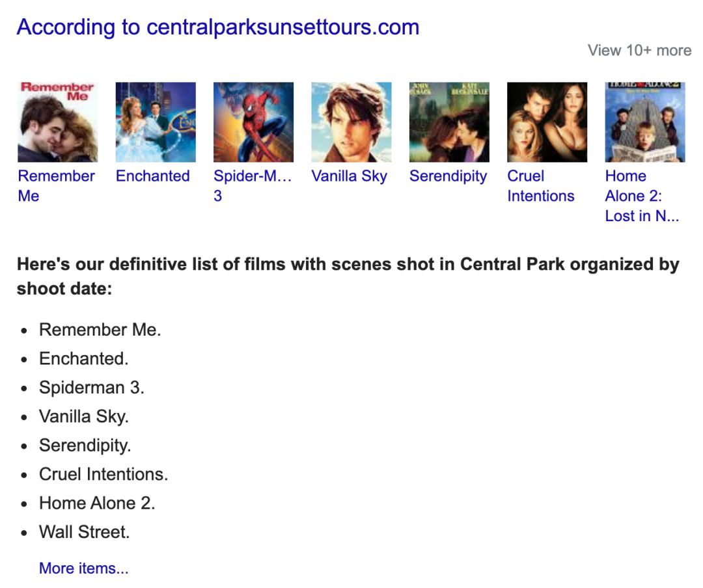Click the Spider-M... 3 title link

click(253, 185)
